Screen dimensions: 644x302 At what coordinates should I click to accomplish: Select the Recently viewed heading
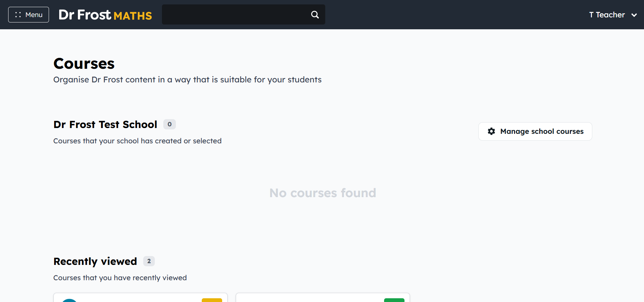(95, 261)
